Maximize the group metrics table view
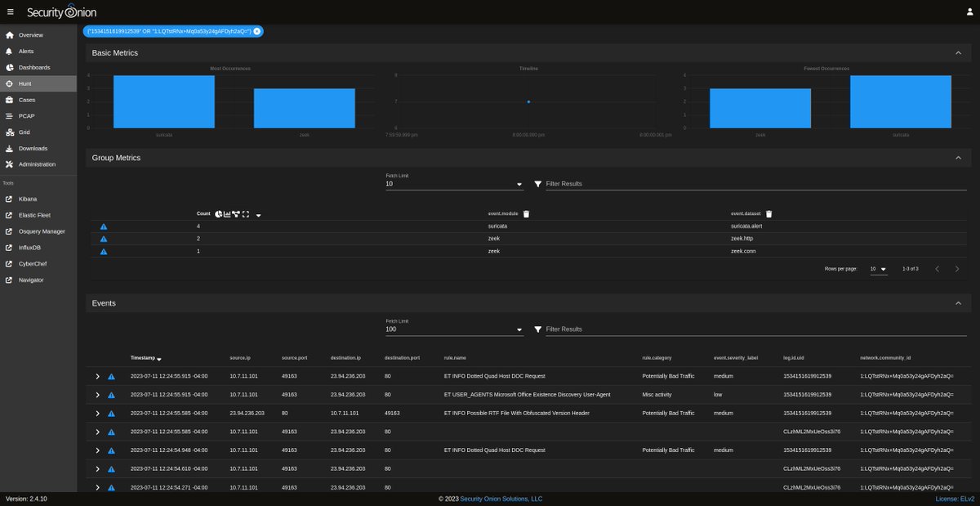This screenshot has height=506, width=980. (245, 214)
